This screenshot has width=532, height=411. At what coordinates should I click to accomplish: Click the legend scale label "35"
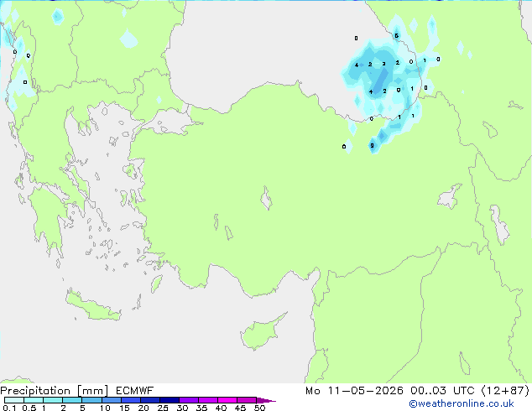pyautogui.click(x=201, y=408)
